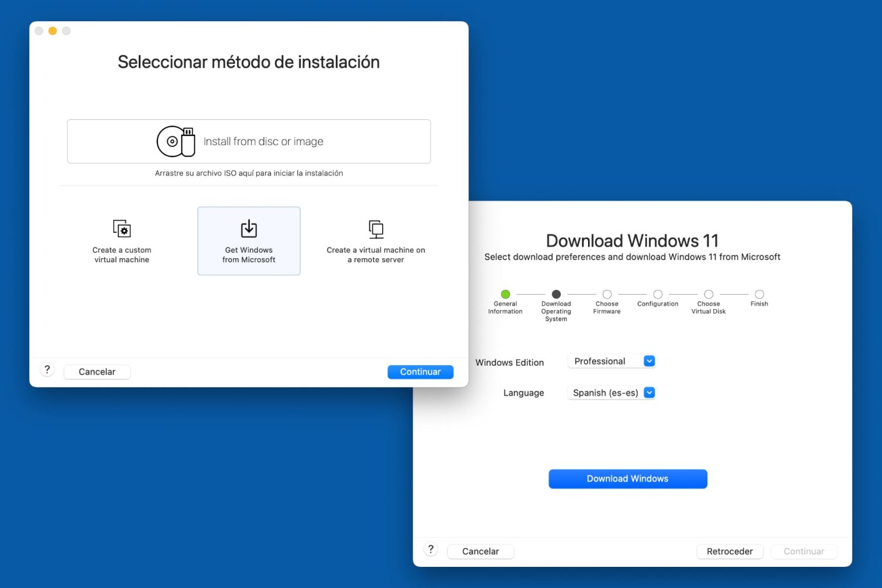Screen dimensions: 882x588
Task: Click the 'Windows Edition' label
Action: [510, 363]
